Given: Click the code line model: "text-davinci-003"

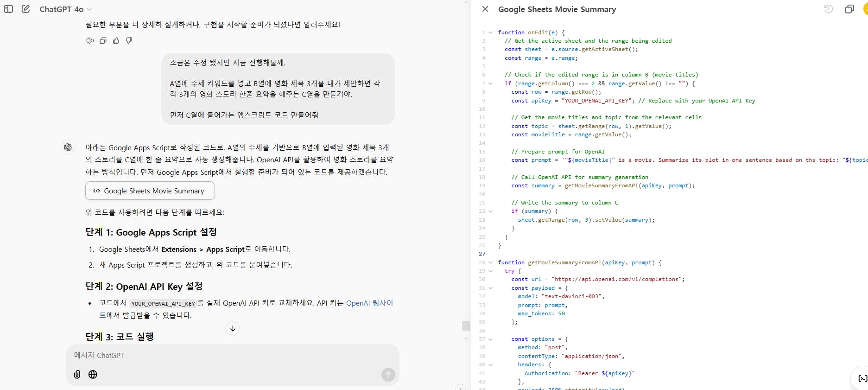Looking at the screenshot, I should click(561, 296).
